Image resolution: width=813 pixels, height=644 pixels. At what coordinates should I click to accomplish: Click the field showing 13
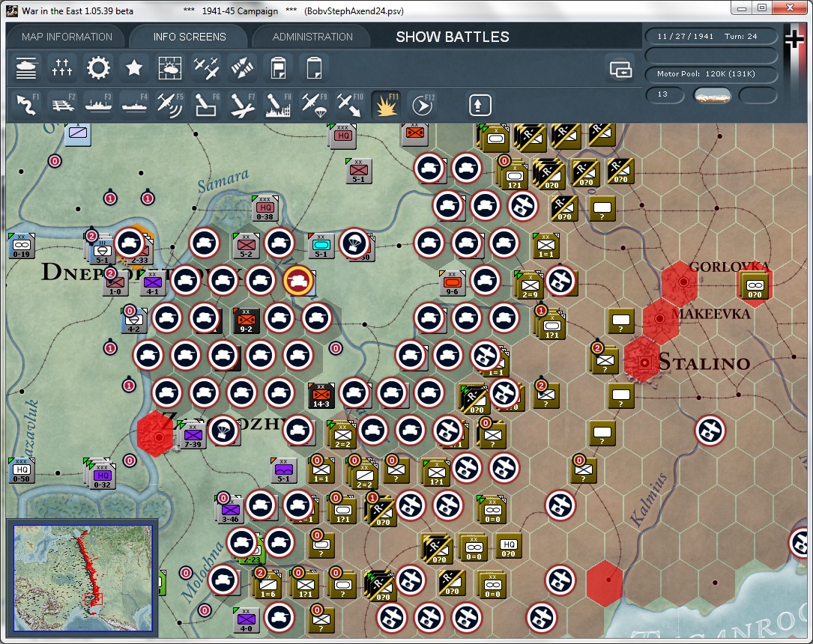[x=665, y=95]
